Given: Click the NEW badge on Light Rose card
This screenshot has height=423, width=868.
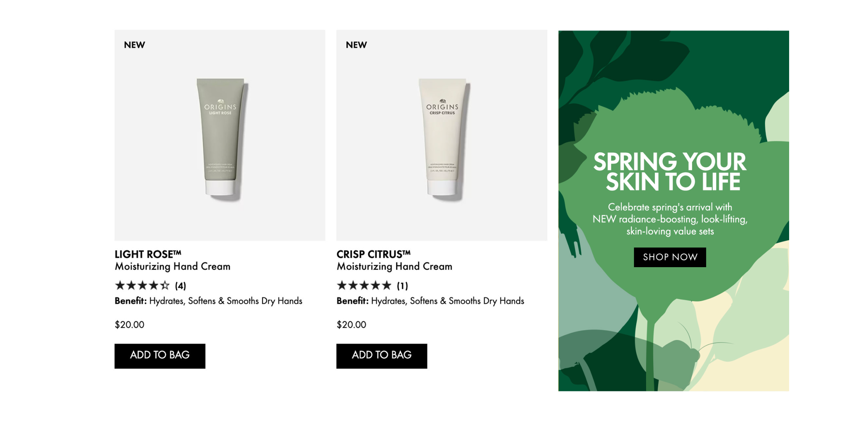Looking at the screenshot, I should point(134,45).
